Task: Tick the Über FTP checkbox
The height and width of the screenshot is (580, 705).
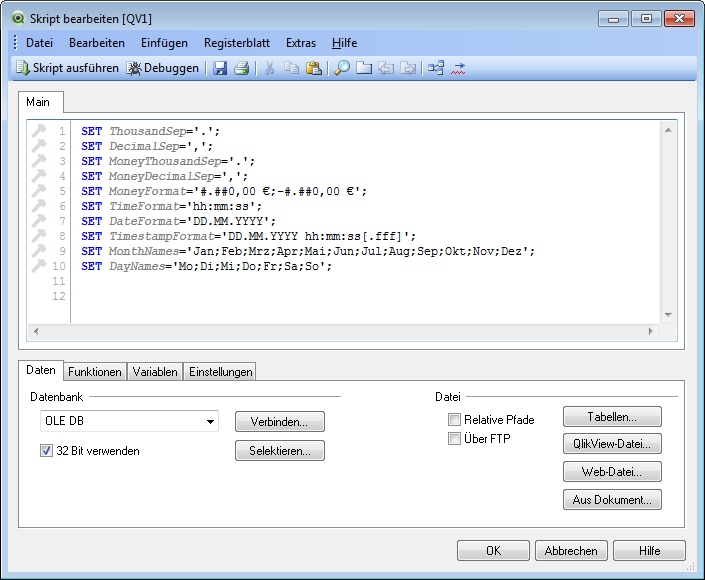Action: click(454, 438)
